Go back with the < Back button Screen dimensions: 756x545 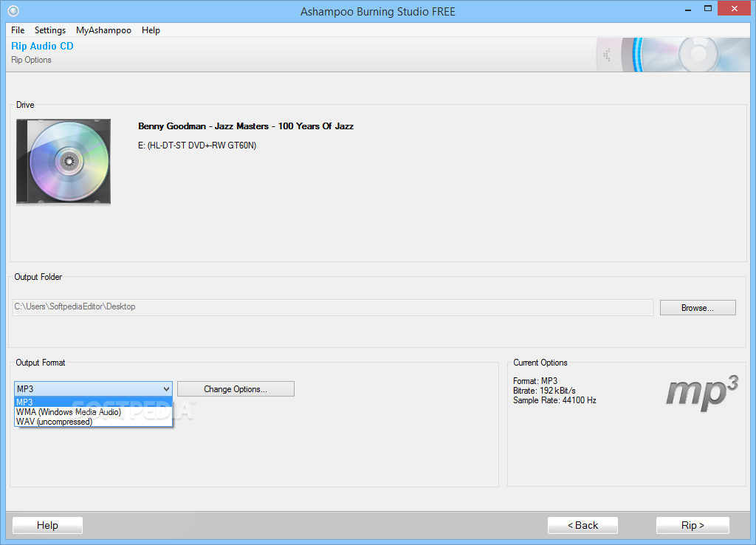pyautogui.click(x=583, y=525)
